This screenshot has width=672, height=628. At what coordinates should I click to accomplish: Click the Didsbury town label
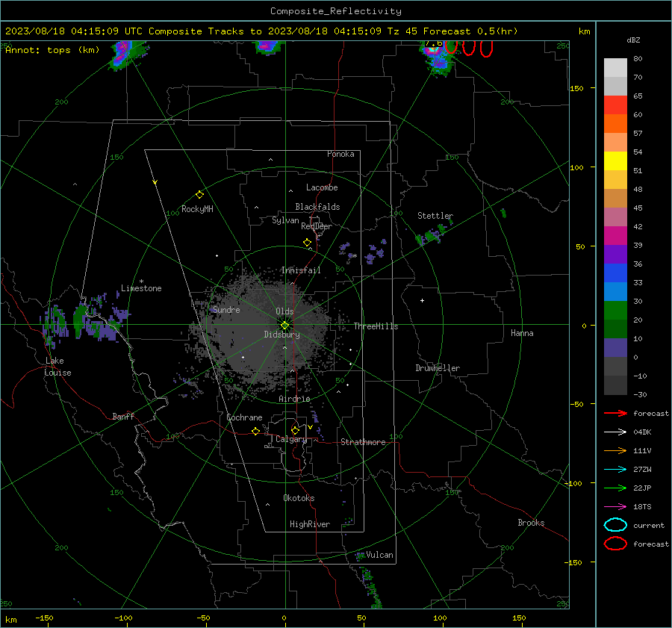point(281,335)
